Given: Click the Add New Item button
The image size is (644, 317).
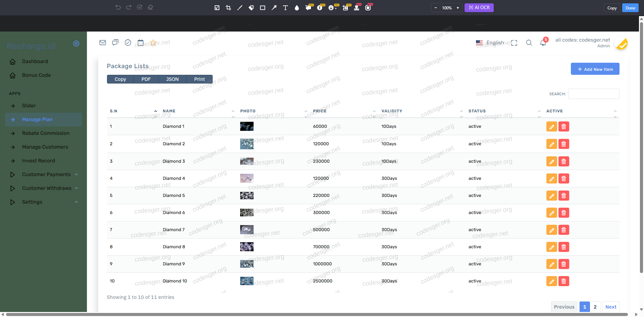Looking at the screenshot, I should click(595, 69).
